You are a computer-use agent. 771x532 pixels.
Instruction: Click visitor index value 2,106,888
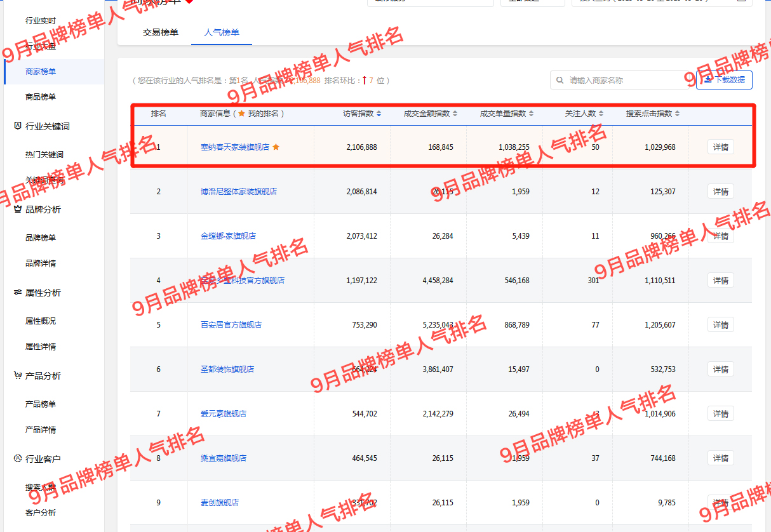(x=362, y=147)
